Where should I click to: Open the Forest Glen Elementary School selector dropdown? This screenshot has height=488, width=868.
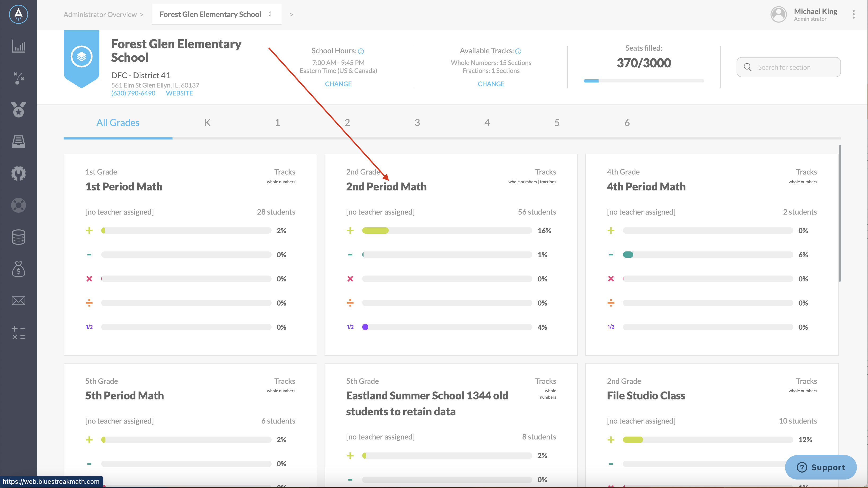tap(217, 14)
